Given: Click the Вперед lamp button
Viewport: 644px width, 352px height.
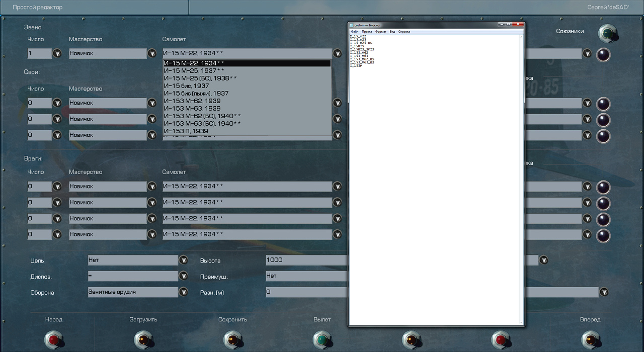Looking at the screenshot, I should click(591, 340).
